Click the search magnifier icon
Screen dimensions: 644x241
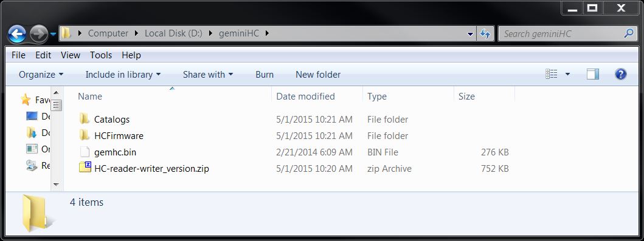pos(628,33)
